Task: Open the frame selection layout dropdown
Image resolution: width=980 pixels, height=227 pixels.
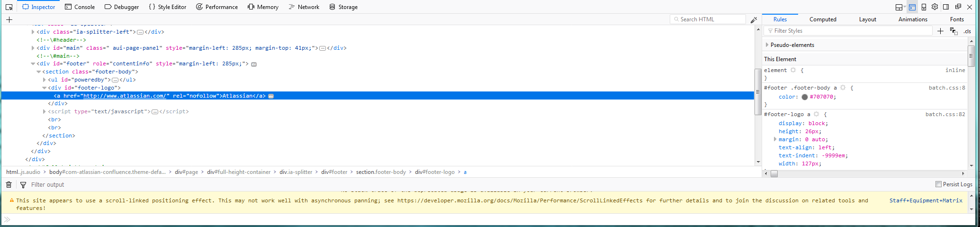Action: pos(900,7)
